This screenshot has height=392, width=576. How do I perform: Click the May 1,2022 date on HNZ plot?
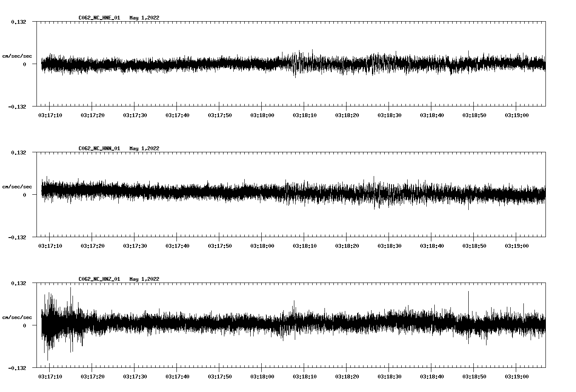[x=145, y=279]
